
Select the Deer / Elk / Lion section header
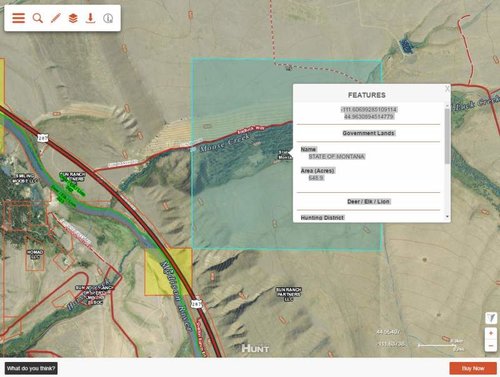pos(368,201)
